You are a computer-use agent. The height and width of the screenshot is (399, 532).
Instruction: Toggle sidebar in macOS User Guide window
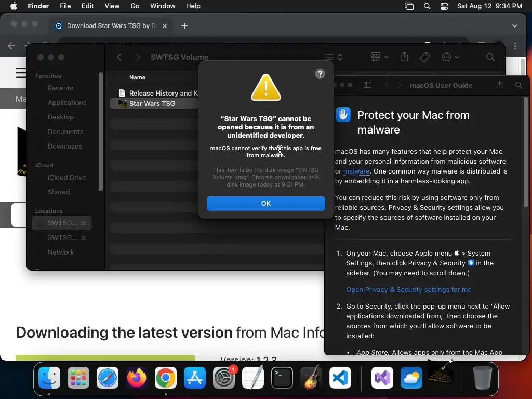pos(367,85)
